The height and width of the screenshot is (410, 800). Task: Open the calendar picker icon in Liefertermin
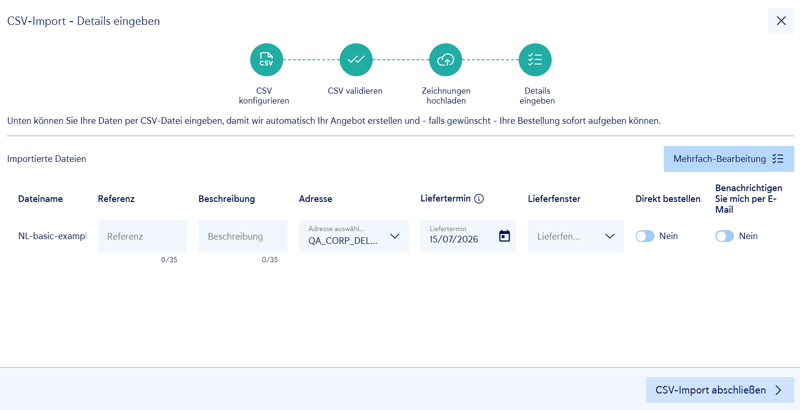click(x=505, y=236)
